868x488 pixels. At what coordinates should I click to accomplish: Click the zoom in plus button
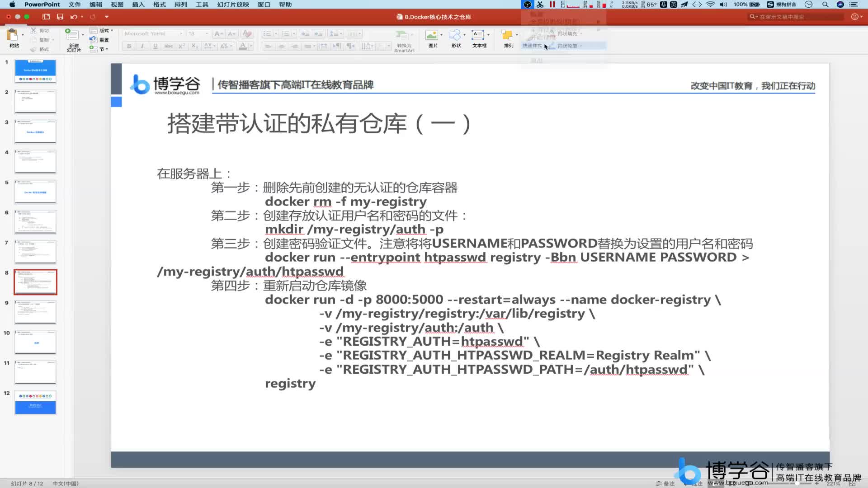click(x=817, y=483)
